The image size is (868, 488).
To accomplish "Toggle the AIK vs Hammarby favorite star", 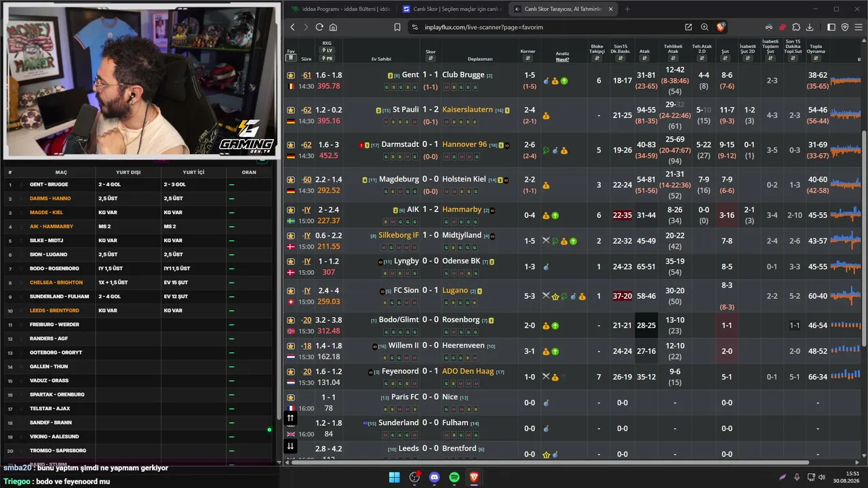I will (x=291, y=210).
